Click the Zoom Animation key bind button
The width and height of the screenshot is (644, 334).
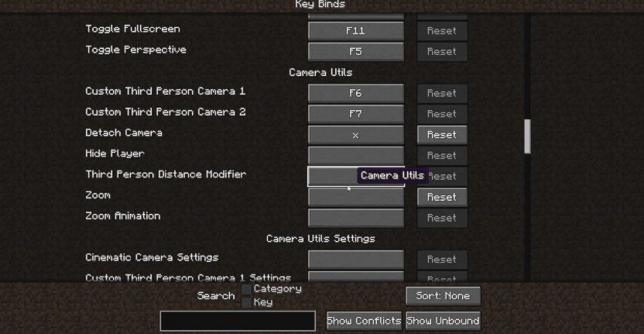356,218
